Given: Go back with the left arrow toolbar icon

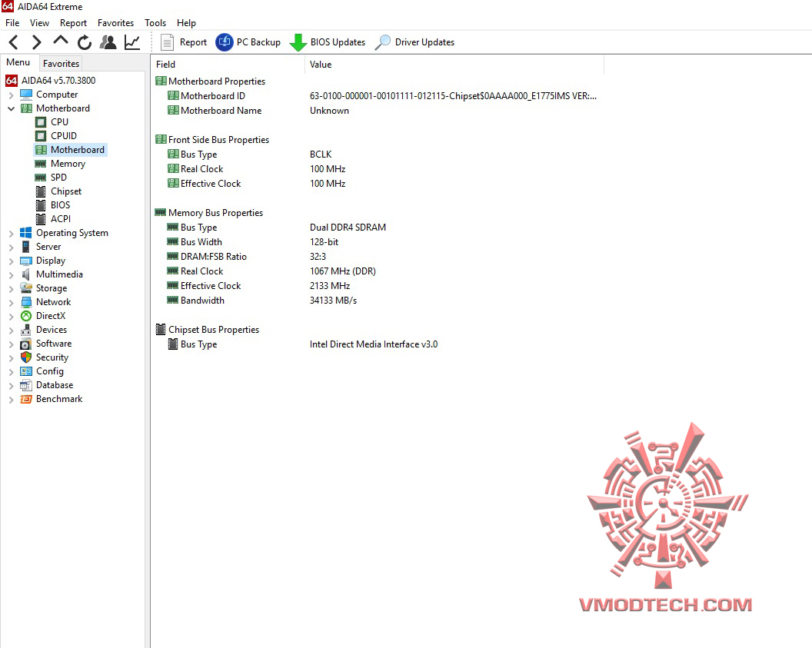Looking at the screenshot, I should (14, 42).
